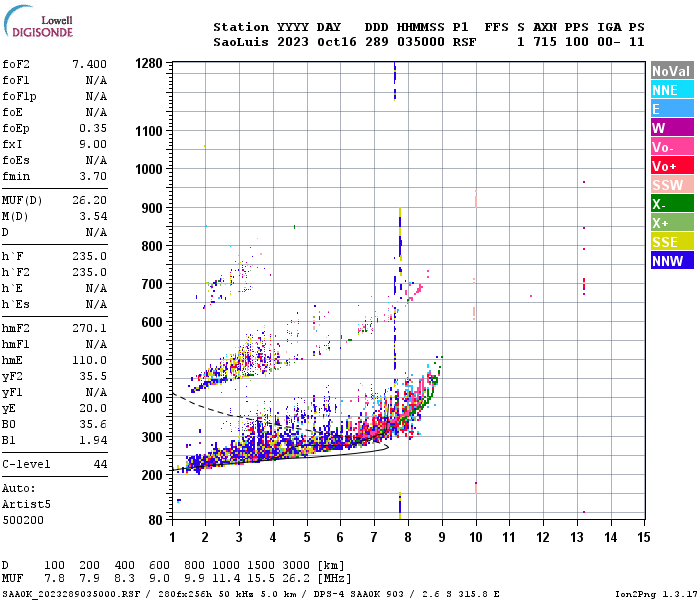
Task: Click the B0 value 35.6
Action: [x=93, y=425]
